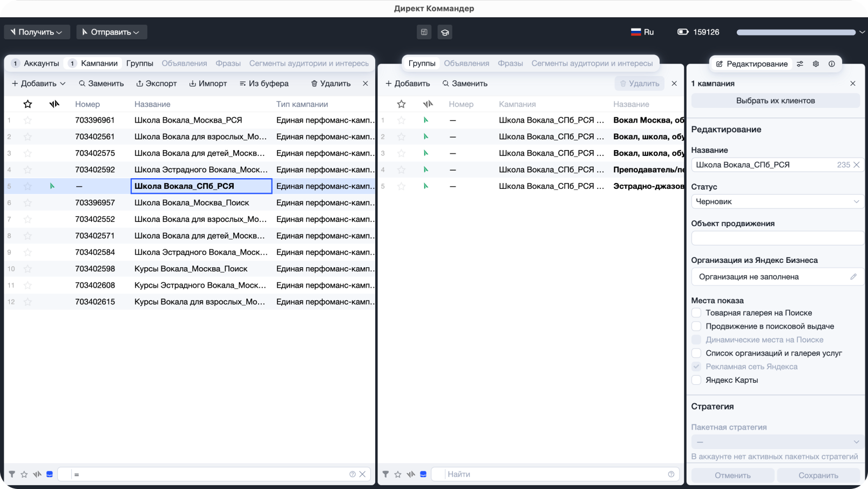The image size is (868, 489).
Task: Click Из буфера button
Action: 264,84
